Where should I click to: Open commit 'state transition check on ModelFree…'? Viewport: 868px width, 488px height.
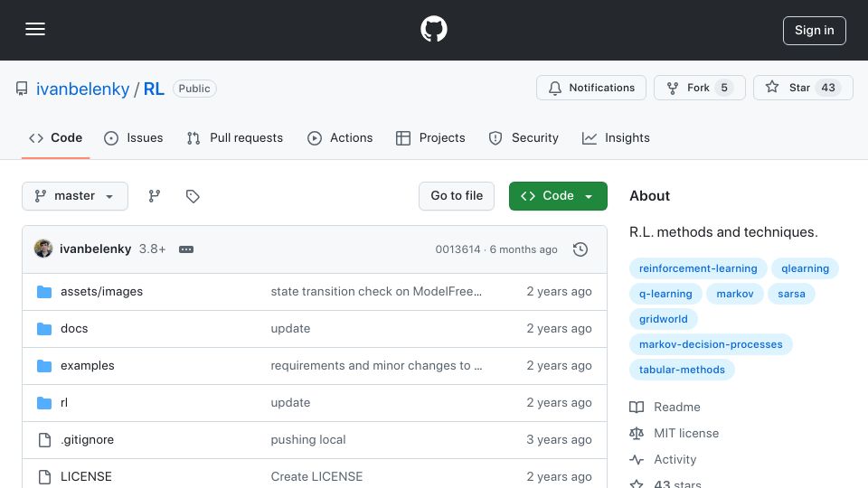point(376,292)
